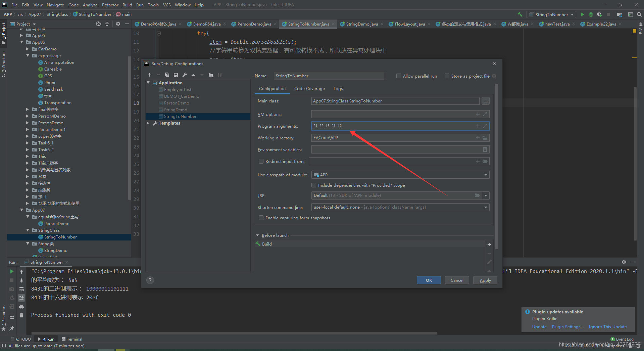
Task: Open the Terminal tool window tab
Action: pyautogui.click(x=72, y=339)
